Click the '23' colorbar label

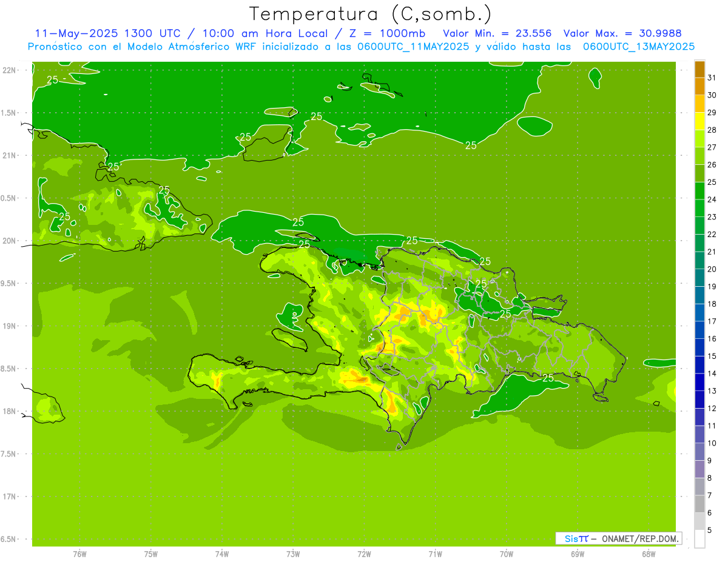coord(712,217)
